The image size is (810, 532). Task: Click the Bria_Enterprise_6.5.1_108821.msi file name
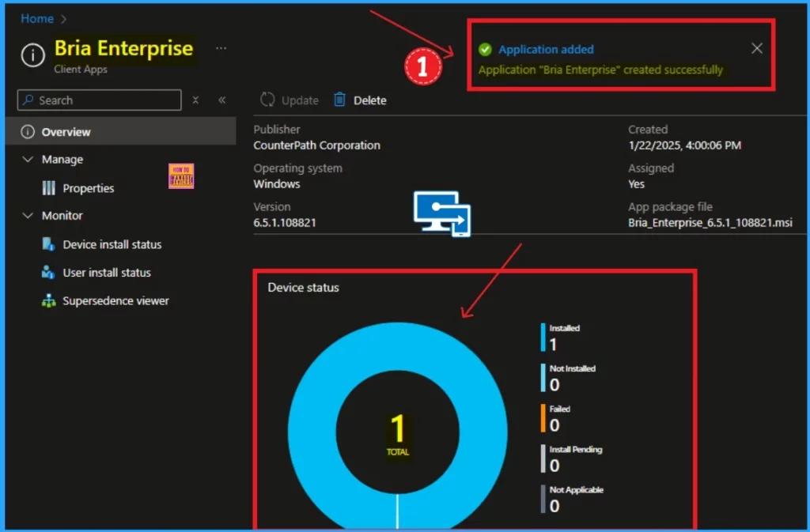coord(710,223)
